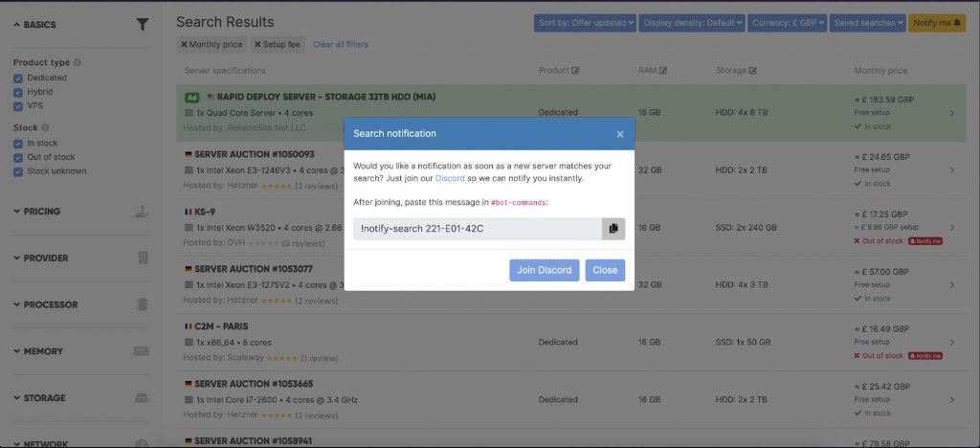This screenshot has width=980, height=448.
Task: Toggle the Hybrid product type checkbox
Action: [x=18, y=92]
